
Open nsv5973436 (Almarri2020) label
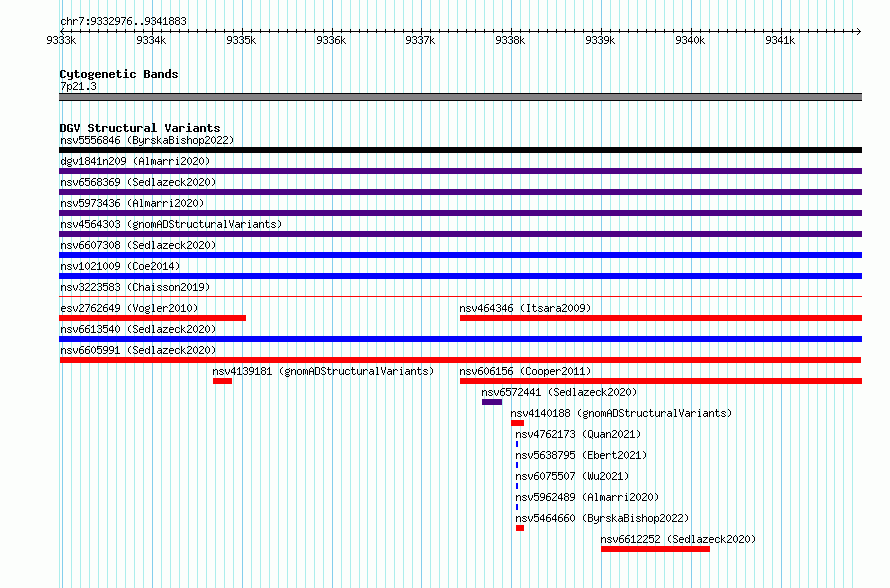(x=132, y=203)
